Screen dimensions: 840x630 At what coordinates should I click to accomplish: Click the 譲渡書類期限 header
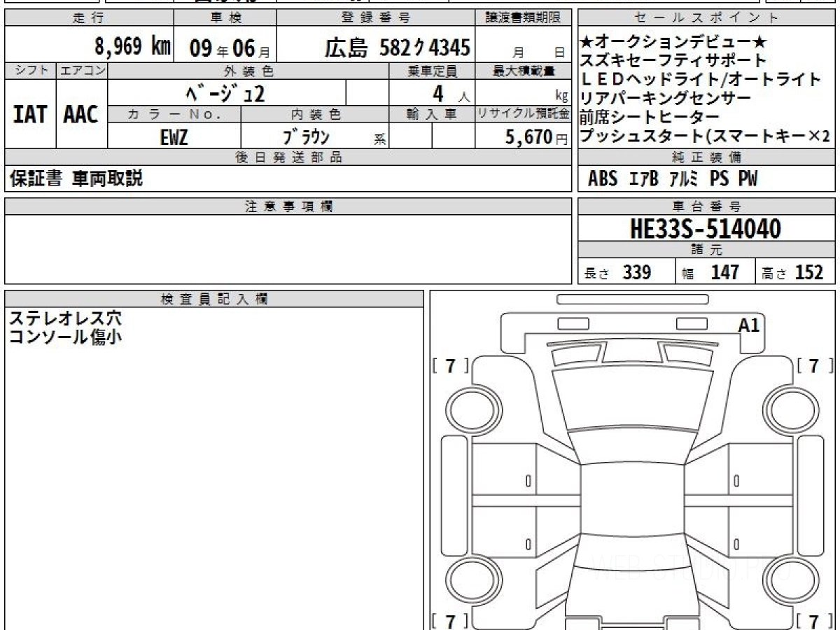pyautogui.click(x=524, y=18)
